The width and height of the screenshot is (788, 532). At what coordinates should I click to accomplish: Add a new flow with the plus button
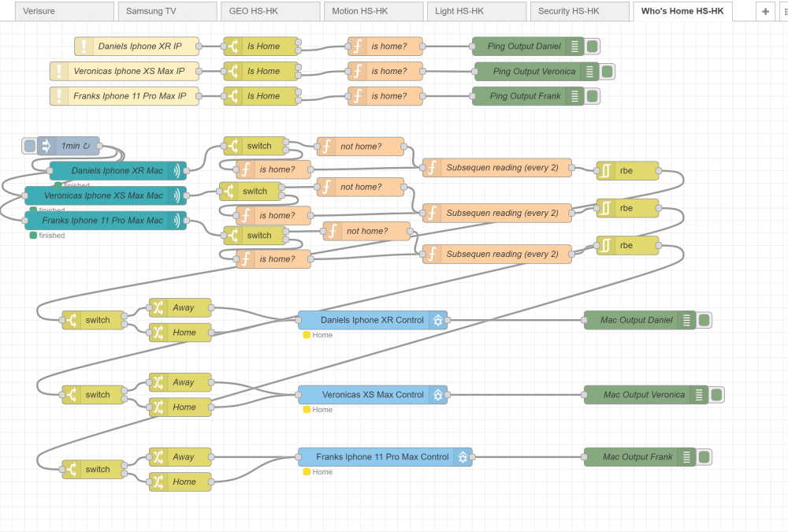[764, 12]
